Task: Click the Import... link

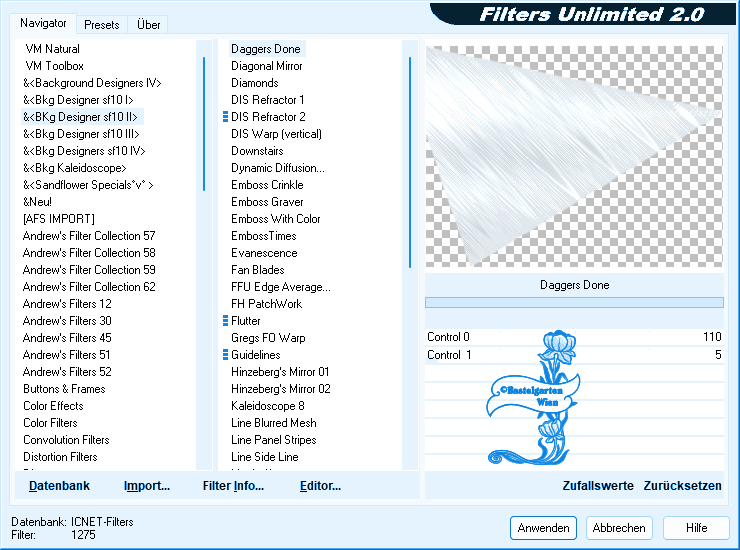Action: (x=146, y=485)
